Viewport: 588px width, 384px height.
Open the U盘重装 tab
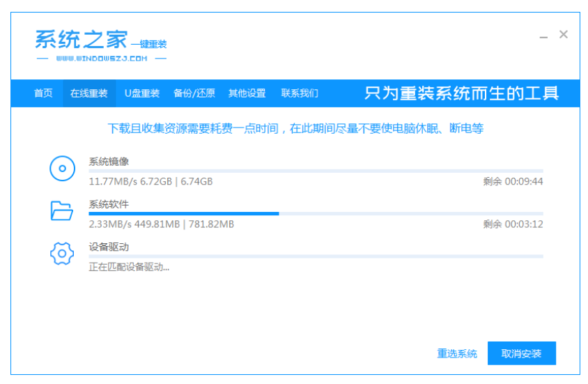coord(142,93)
